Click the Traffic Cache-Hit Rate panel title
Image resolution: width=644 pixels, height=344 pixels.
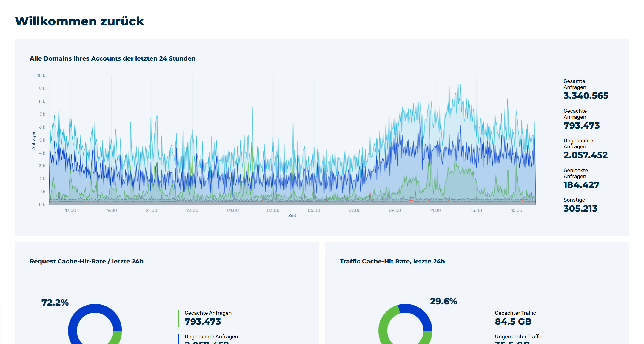pos(392,261)
